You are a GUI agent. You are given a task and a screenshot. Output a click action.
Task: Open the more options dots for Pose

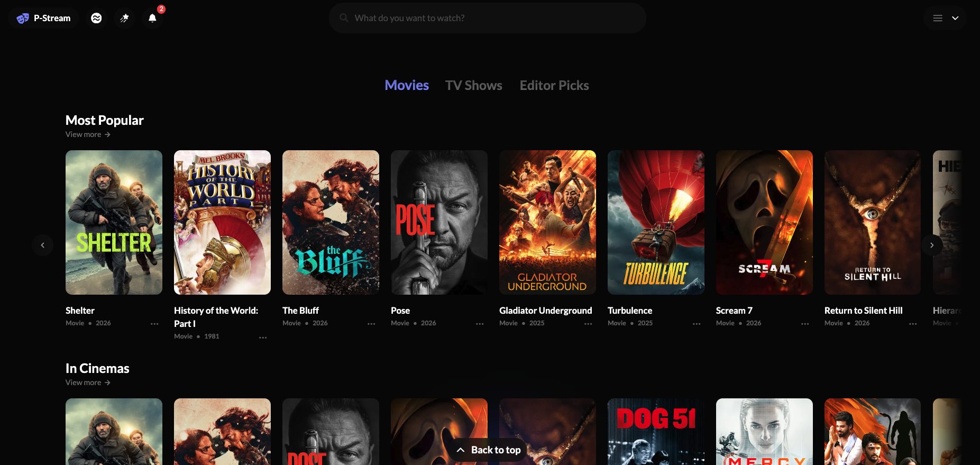pyautogui.click(x=480, y=324)
